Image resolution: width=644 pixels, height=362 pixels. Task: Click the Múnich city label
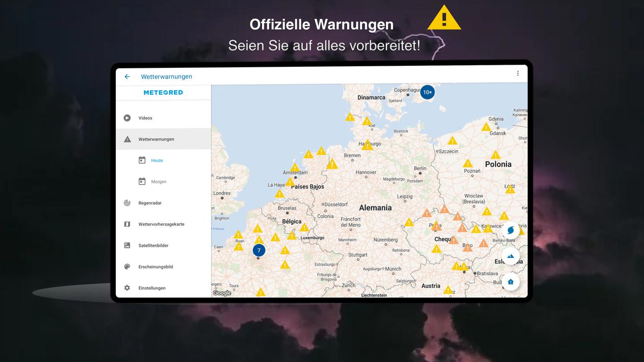pos(393,269)
